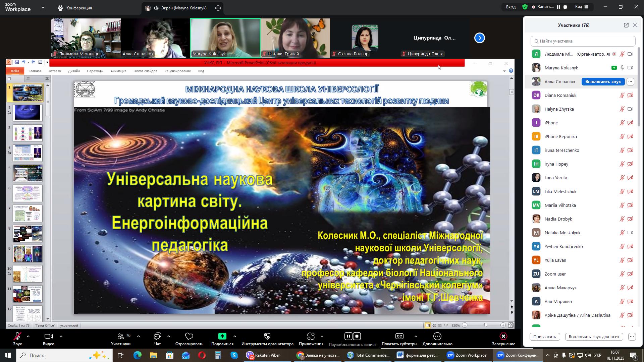This screenshot has height=362, width=644.
Task: Expand audio options arrow next to Звук
Action: tap(28, 337)
